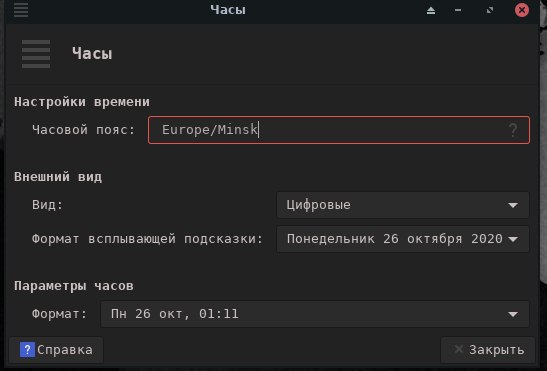This screenshot has height=371, width=547.
Task: Expand the tooltip format dropdown with Понедельник 26 октября 2020
Action: 403,239
